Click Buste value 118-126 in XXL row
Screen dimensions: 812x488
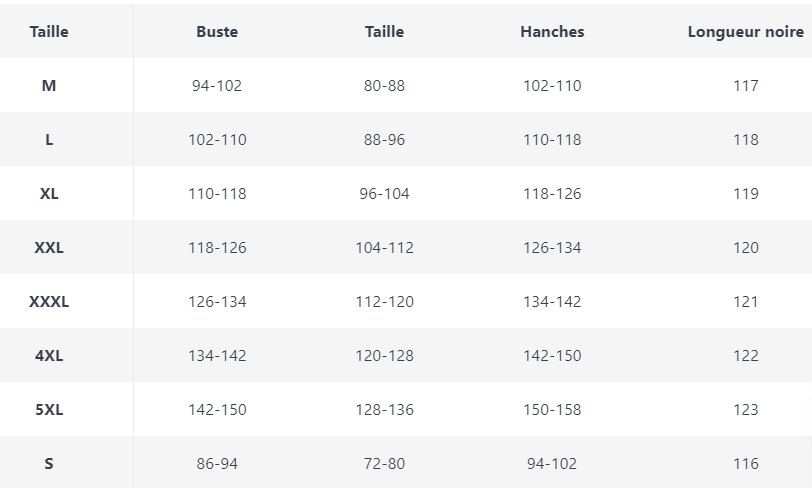pos(217,247)
